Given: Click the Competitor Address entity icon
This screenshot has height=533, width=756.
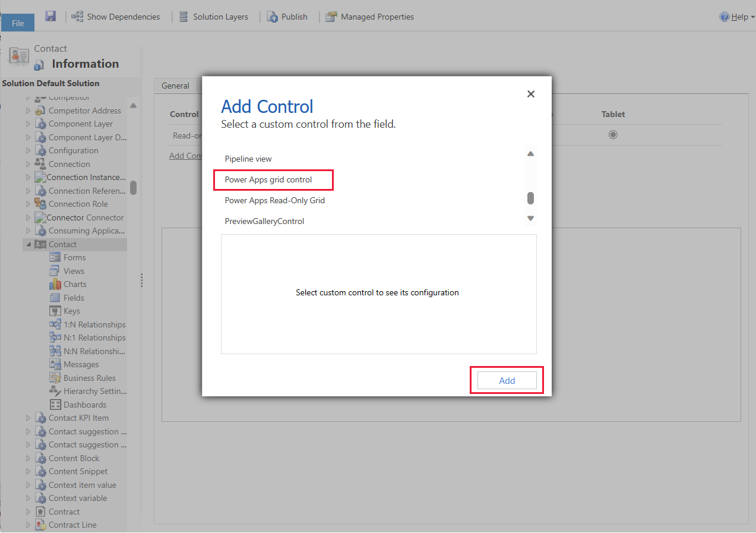Looking at the screenshot, I should tap(40, 111).
